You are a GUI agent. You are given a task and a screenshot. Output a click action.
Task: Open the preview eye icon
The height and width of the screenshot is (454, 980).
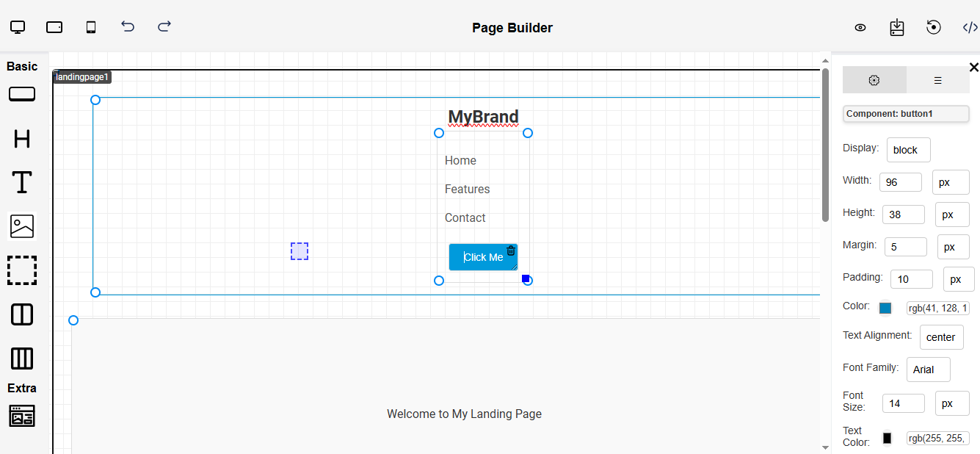click(x=860, y=28)
